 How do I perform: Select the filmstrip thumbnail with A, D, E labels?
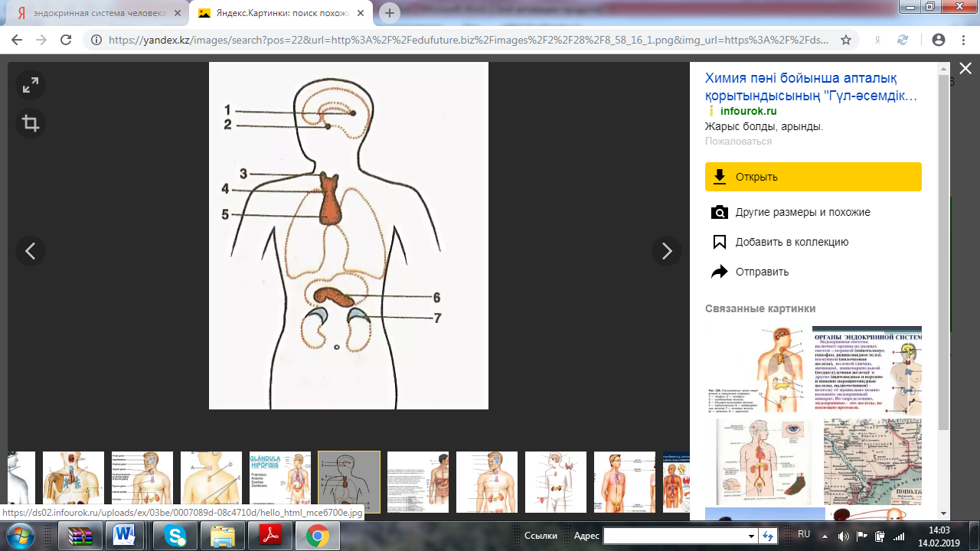(x=211, y=482)
